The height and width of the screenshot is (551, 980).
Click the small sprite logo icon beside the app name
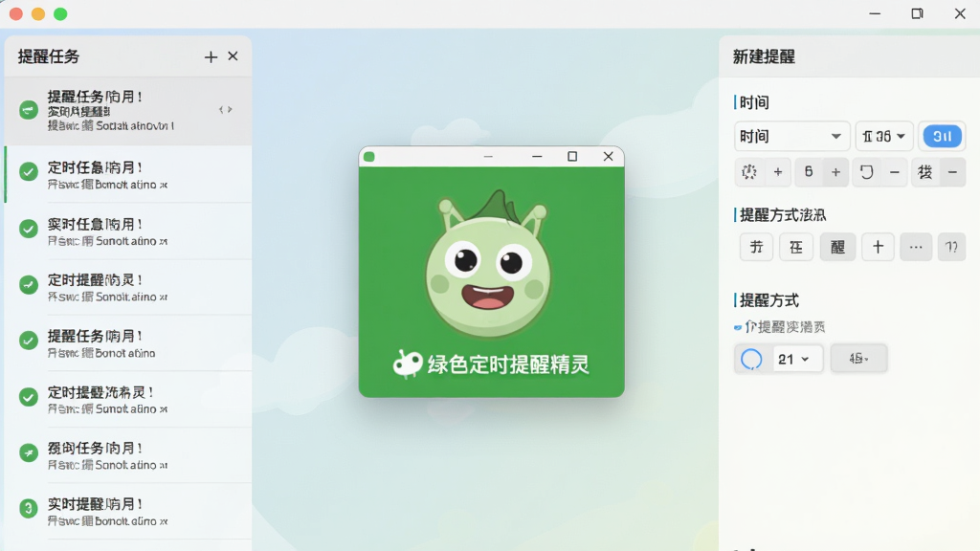click(408, 364)
